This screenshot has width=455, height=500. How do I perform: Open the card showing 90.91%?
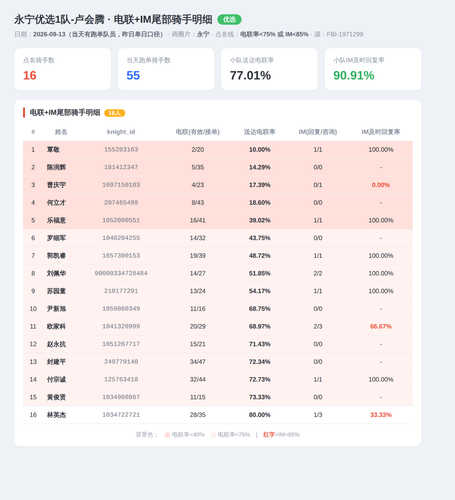[x=373, y=69]
